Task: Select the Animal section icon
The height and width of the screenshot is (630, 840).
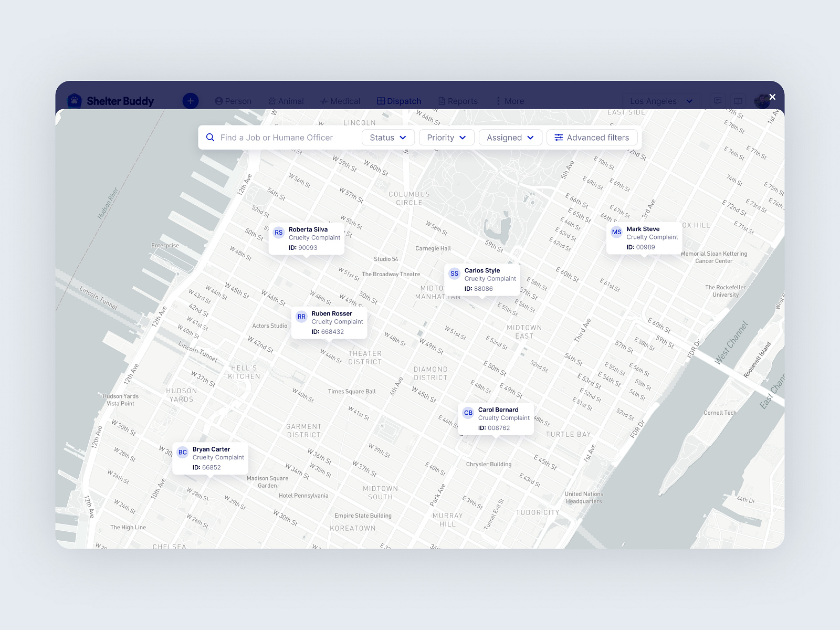Action: [x=273, y=101]
